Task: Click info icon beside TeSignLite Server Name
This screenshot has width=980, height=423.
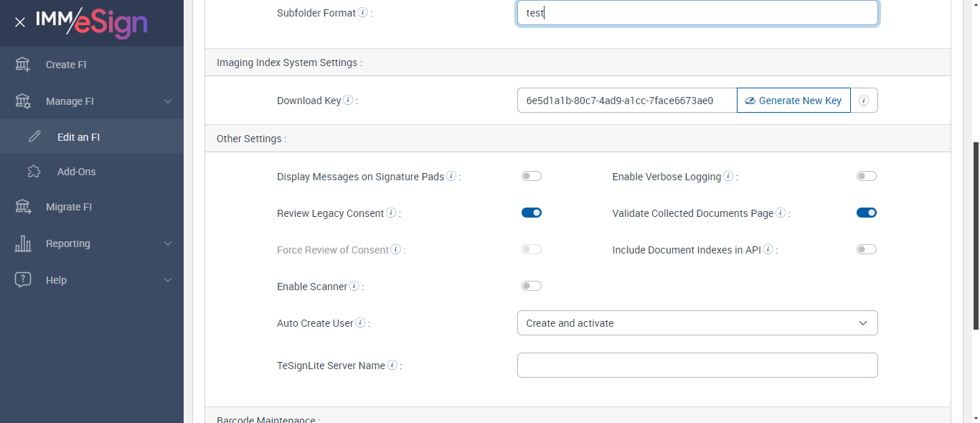Action: pos(392,366)
